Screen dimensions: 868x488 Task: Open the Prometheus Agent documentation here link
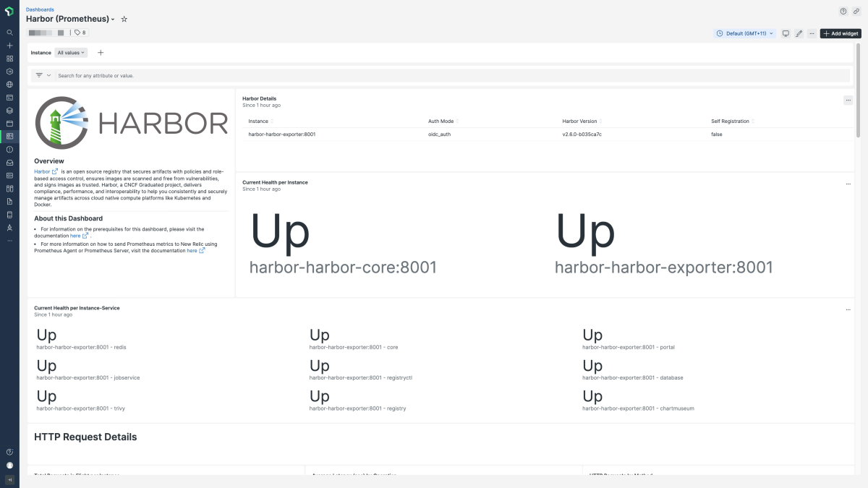click(196, 251)
